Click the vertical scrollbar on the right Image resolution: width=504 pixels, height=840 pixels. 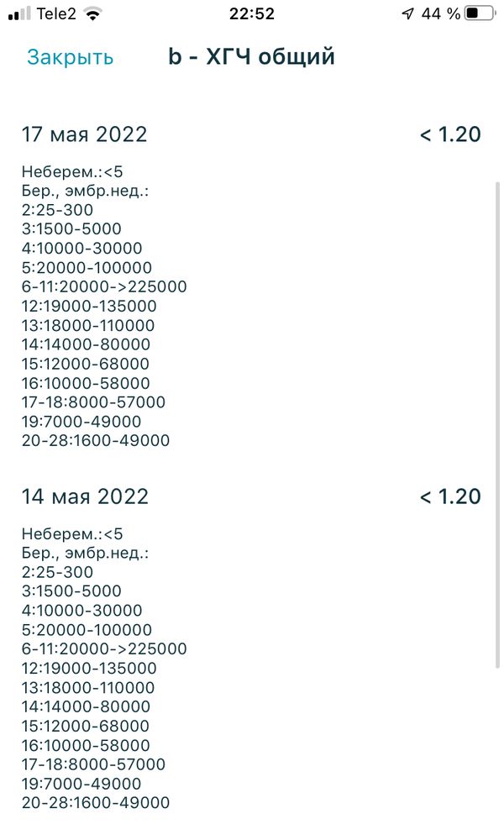497,420
